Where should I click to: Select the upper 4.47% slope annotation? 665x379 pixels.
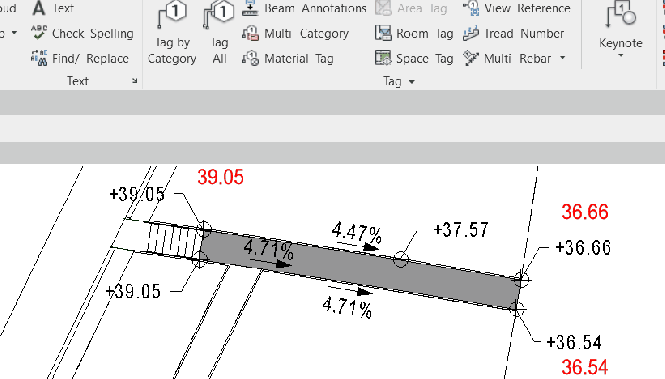(357, 232)
